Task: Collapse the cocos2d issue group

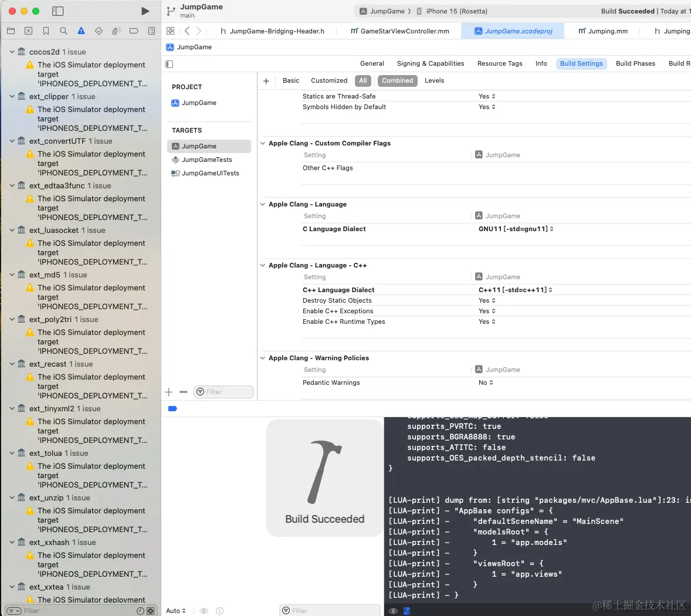Action: pos(12,52)
